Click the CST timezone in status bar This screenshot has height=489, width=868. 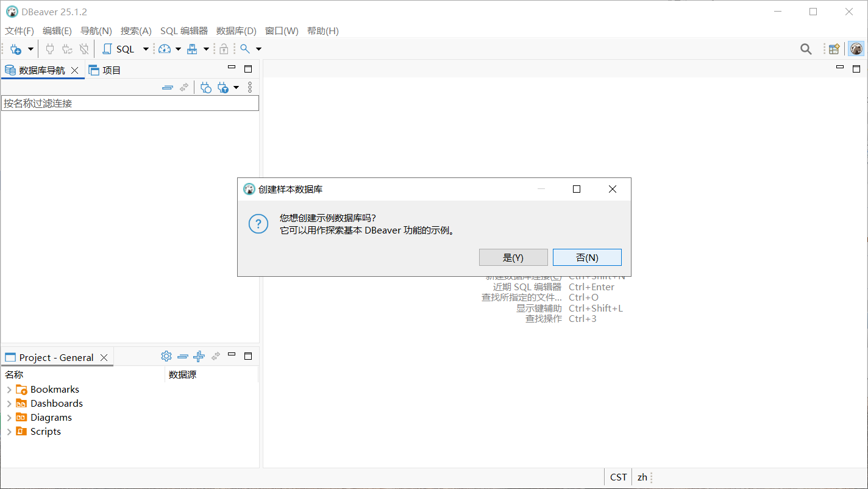[619, 477]
